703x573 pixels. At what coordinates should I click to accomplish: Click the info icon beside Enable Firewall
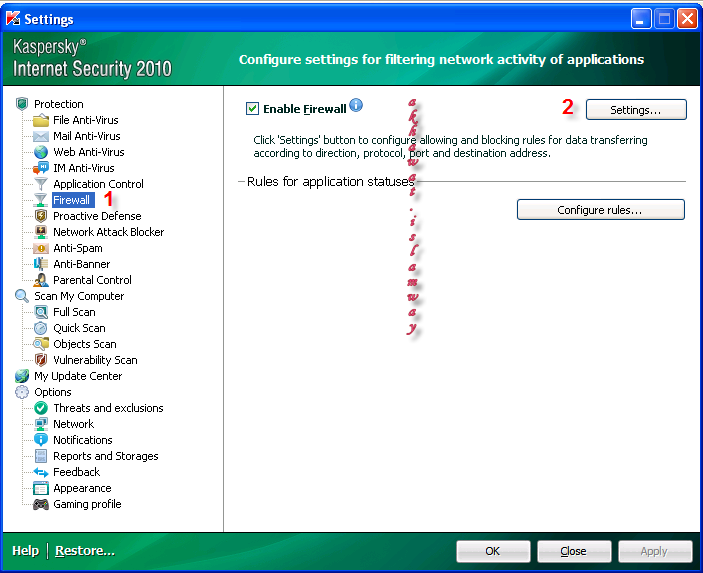pyautogui.click(x=356, y=105)
